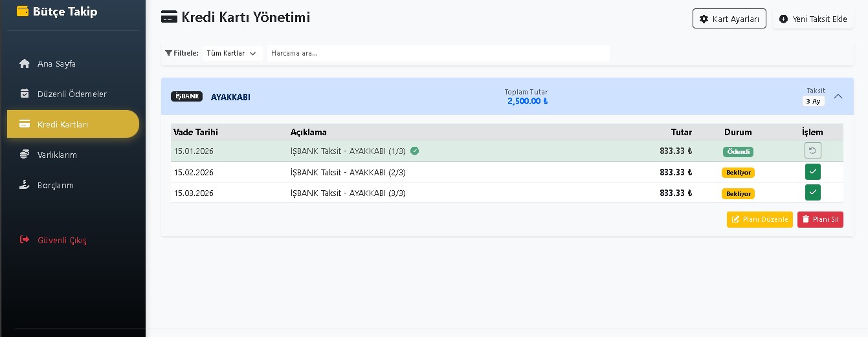The image size is (868, 337).
Task: Click the green verified icon on installment 1/3
Action: click(415, 151)
